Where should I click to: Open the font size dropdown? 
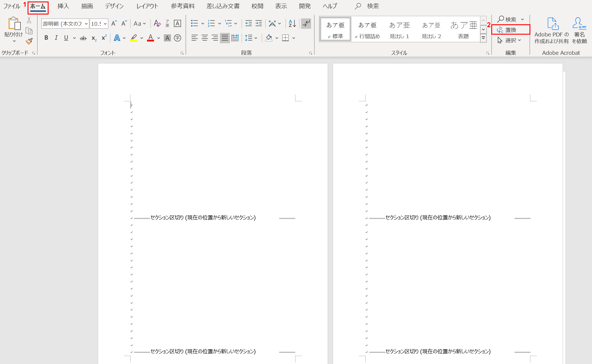(105, 24)
